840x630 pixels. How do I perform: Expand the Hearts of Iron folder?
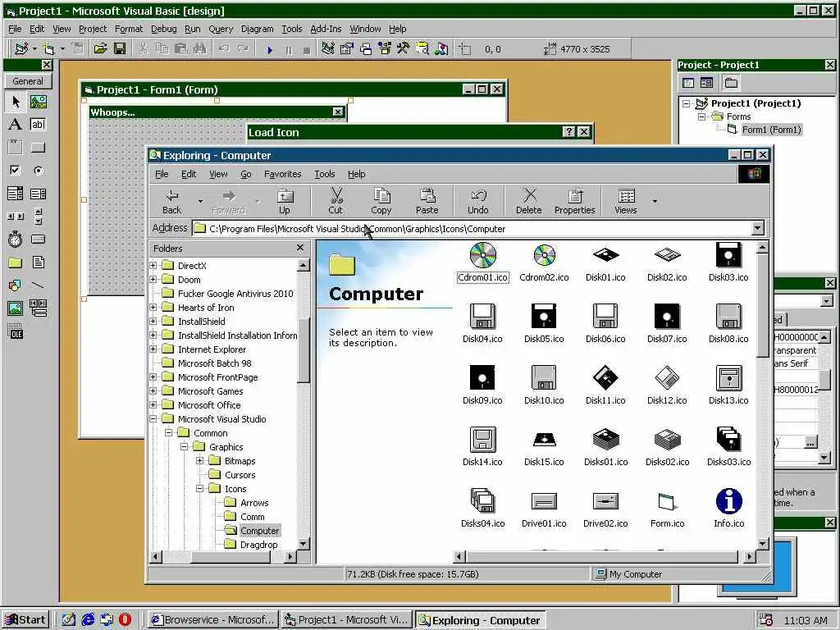pyautogui.click(x=153, y=307)
